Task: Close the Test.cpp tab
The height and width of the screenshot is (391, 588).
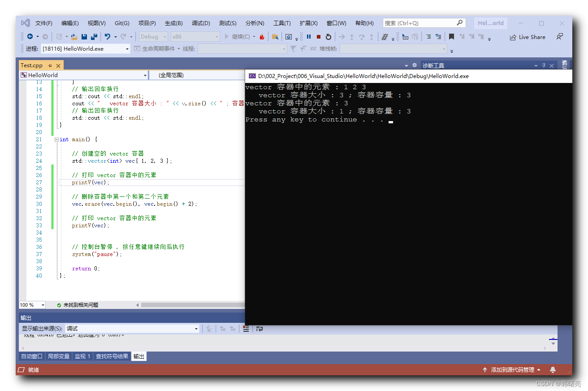Action: point(58,65)
